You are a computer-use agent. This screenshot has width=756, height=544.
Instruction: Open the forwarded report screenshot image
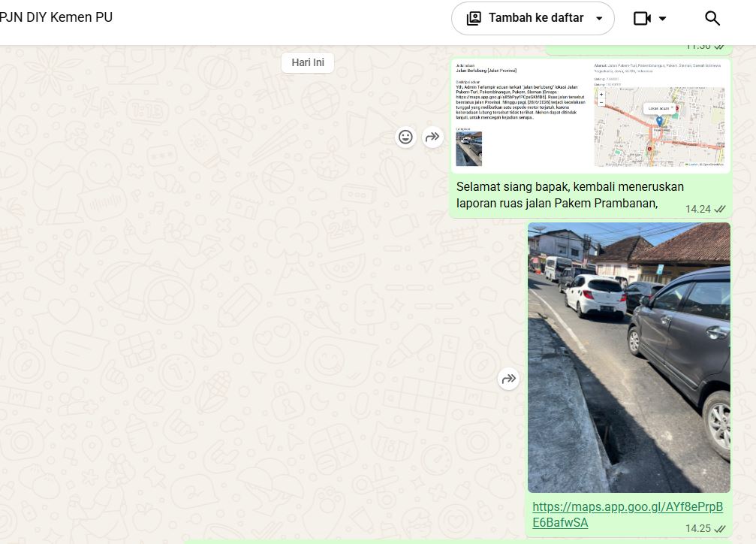(591, 115)
